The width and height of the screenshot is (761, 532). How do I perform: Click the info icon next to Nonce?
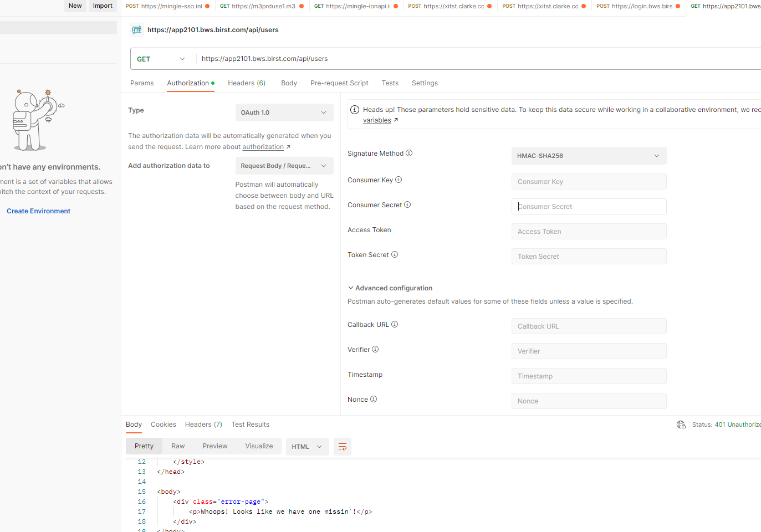click(x=374, y=399)
